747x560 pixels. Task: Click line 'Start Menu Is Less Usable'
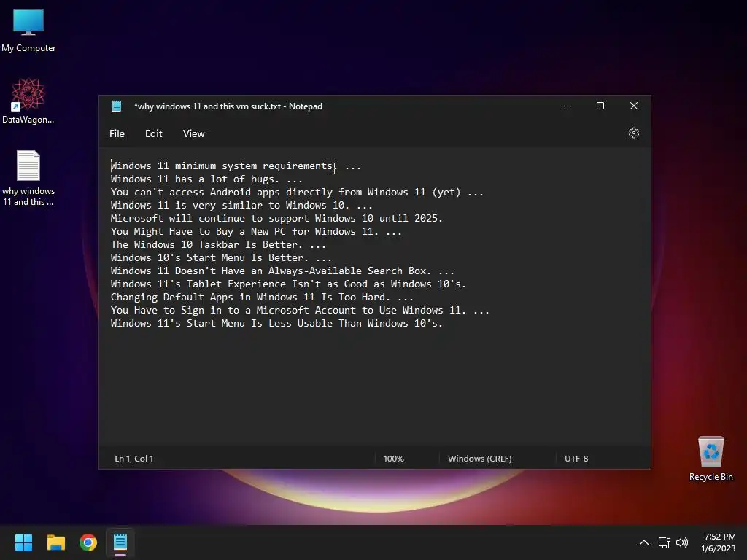(x=276, y=323)
